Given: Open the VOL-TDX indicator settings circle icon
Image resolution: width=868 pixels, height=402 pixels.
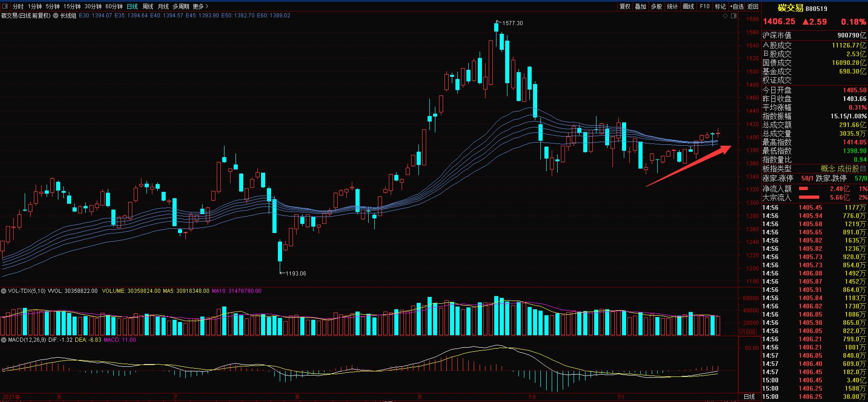Looking at the screenshot, I should click(x=4, y=291).
